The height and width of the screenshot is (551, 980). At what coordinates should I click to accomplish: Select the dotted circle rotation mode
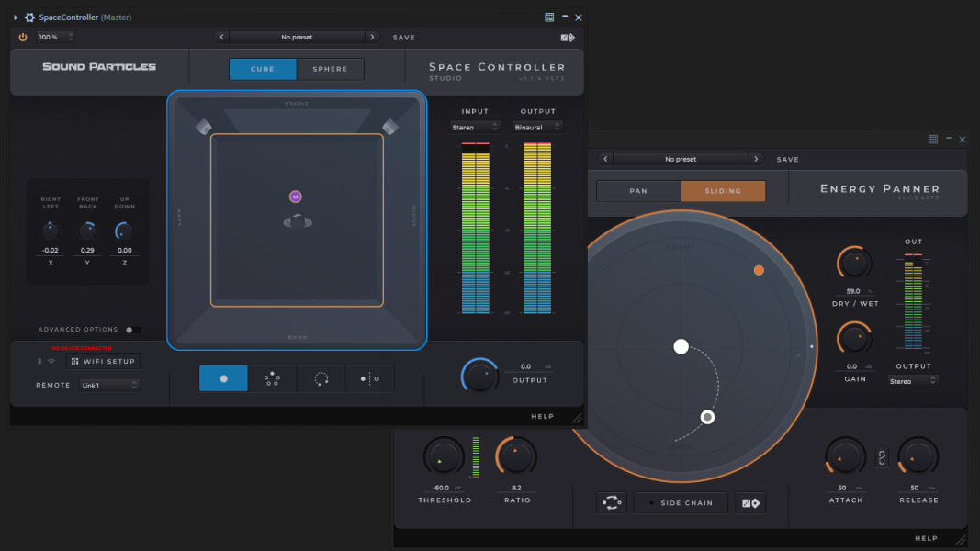point(321,378)
